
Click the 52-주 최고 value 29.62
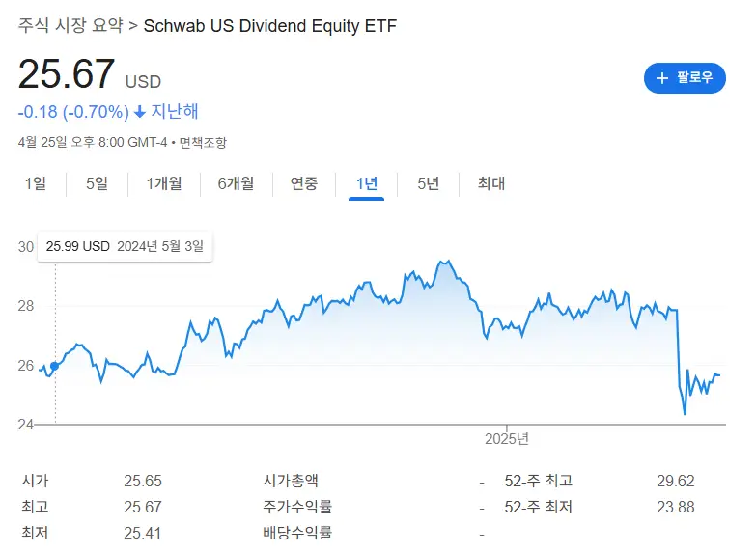[x=673, y=481]
